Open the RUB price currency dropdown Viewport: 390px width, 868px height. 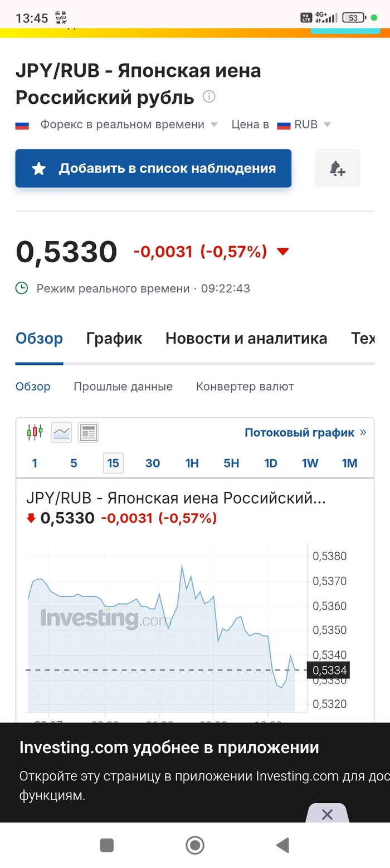(327, 125)
